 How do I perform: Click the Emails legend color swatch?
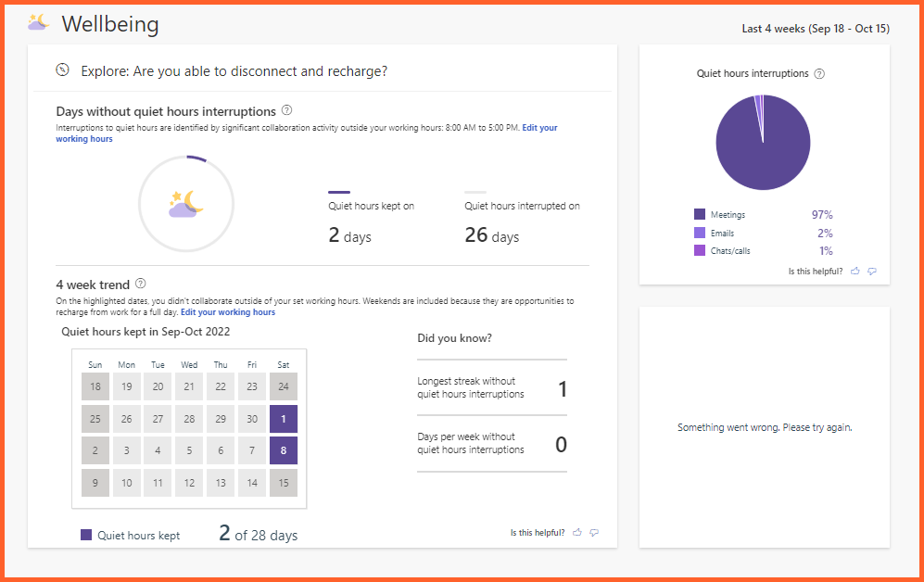[x=700, y=234]
